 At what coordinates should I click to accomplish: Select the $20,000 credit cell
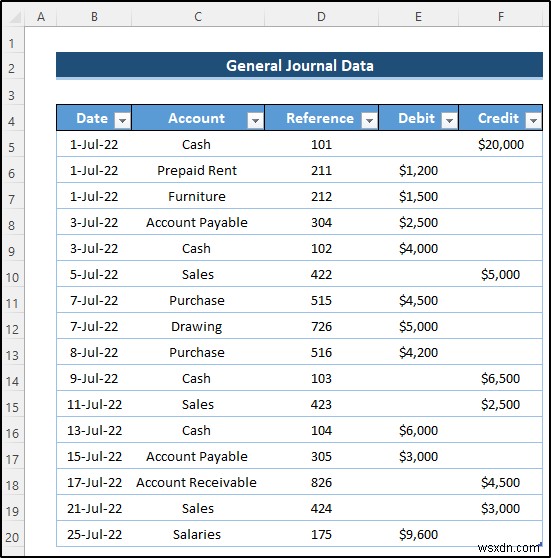(500, 144)
